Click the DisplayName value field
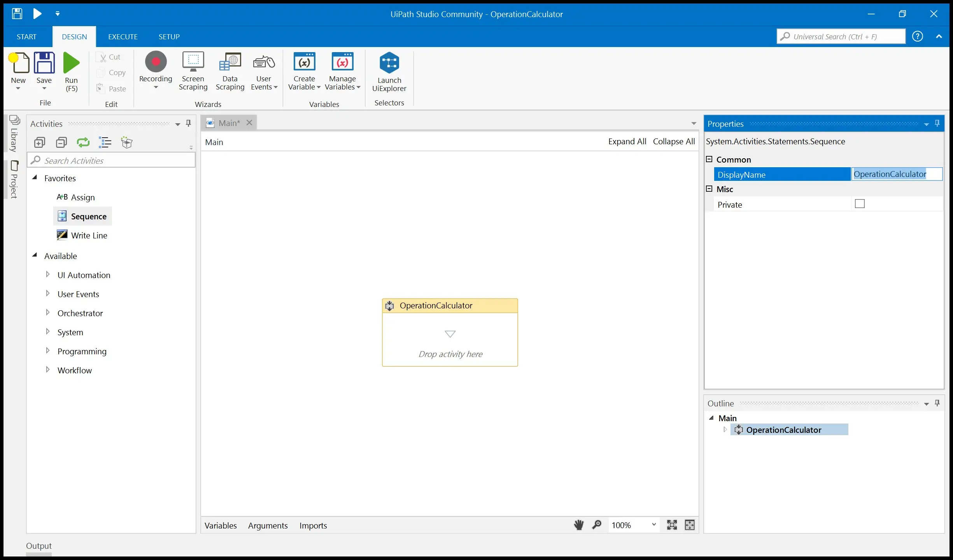The image size is (953, 560). click(897, 174)
